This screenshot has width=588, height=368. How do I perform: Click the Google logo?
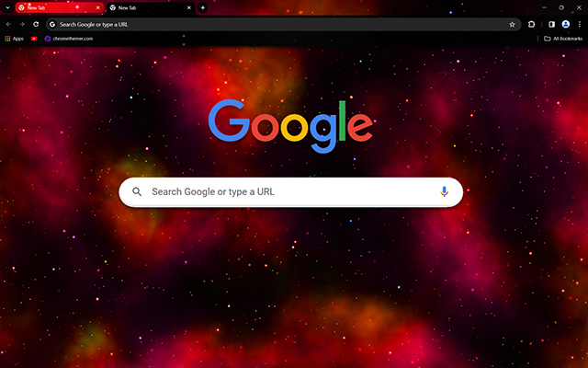290,126
